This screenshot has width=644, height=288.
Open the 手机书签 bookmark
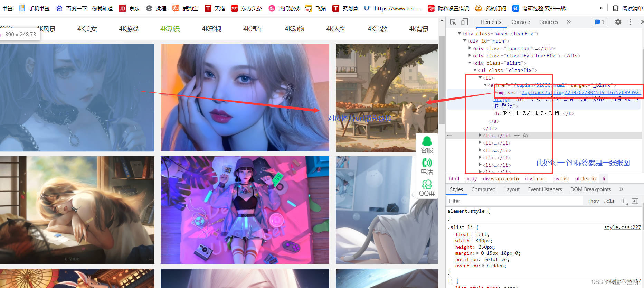tap(35, 8)
